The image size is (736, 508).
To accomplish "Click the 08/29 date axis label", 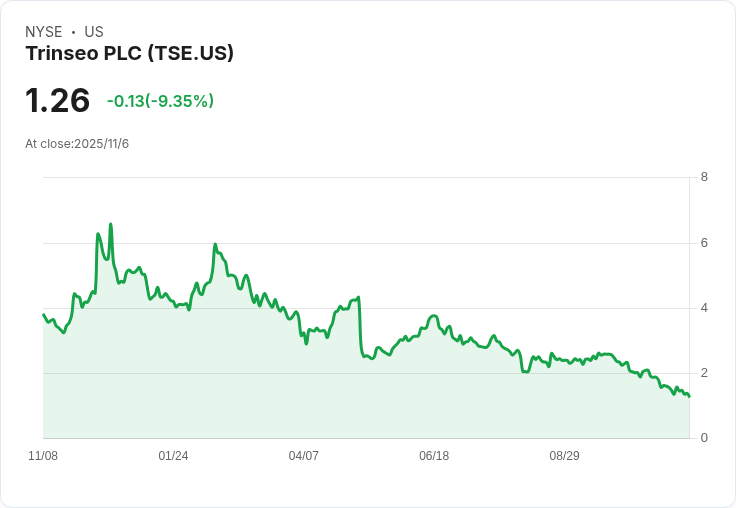I will [564, 456].
